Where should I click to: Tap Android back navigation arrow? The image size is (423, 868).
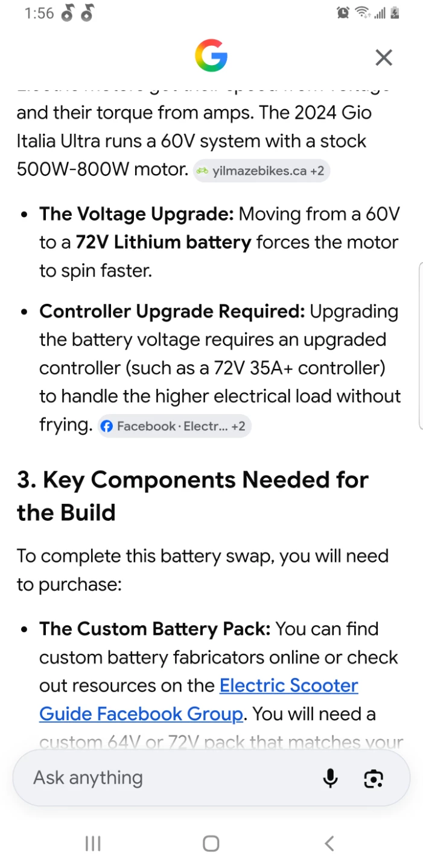(x=329, y=843)
